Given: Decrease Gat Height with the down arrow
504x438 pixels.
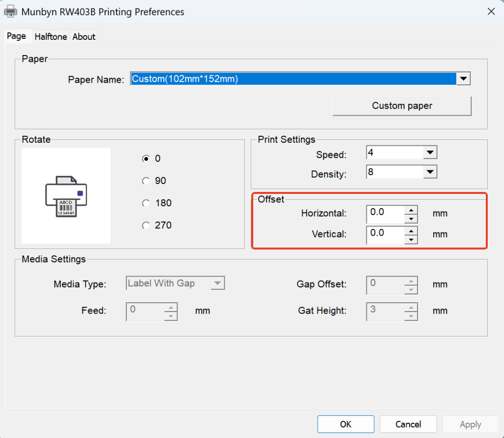Looking at the screenshot, I should 411,316.
